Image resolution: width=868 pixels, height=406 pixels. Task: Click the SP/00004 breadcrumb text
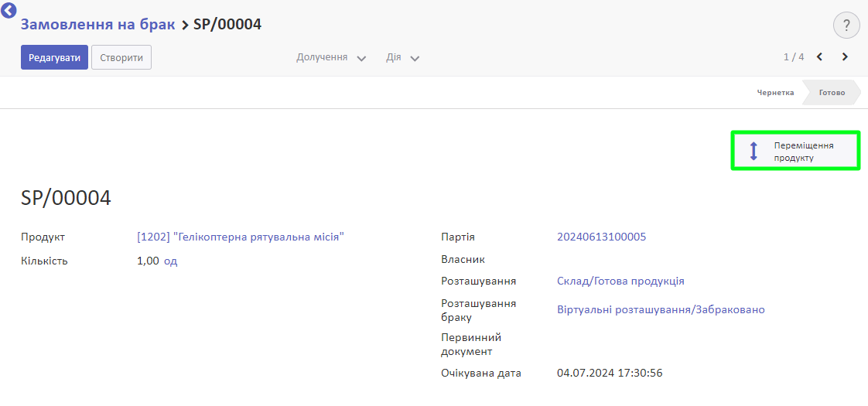pos(227,24)
